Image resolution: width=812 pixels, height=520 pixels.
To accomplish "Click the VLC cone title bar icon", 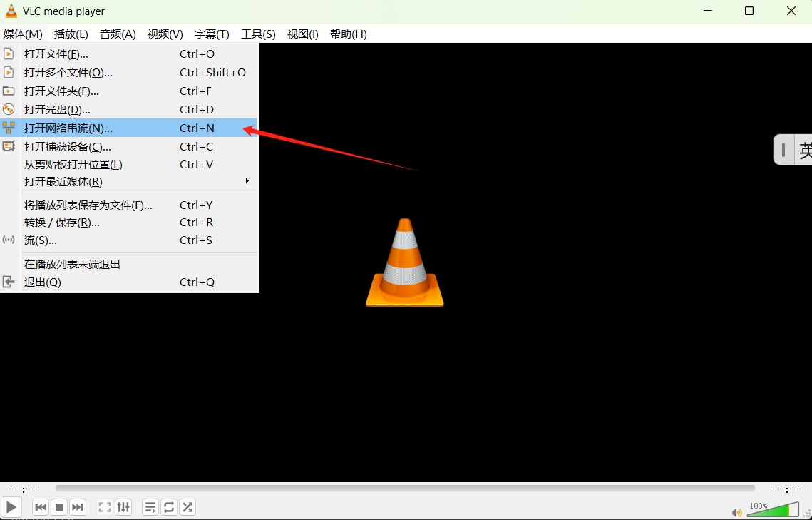I will click(x=11, y=11).
